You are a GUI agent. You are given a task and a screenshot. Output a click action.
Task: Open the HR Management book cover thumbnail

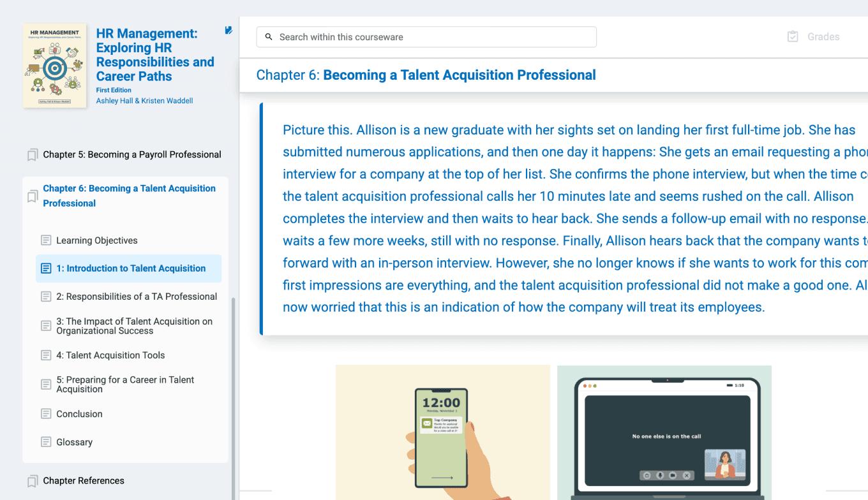tap(55, 66)
